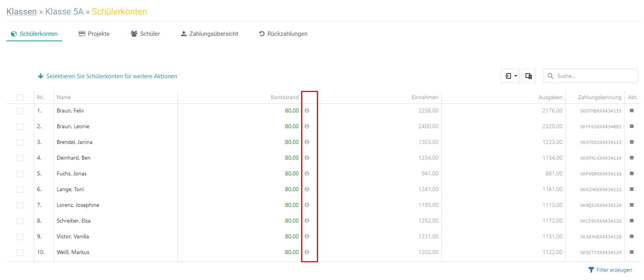Open info icon for Brendel, Janina balance
This screenshot has width=644, height=280.
coord(307,142)
